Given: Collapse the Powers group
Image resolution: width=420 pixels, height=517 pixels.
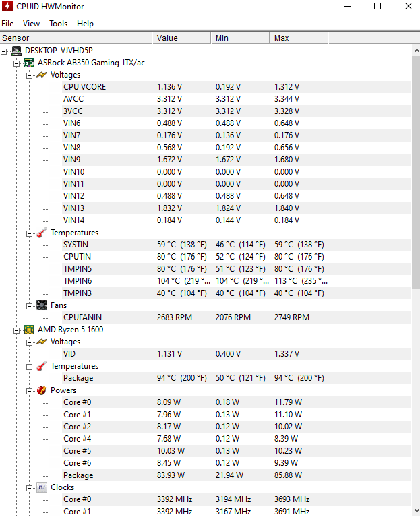Looking at the screenshot, I should click(30, 391).
